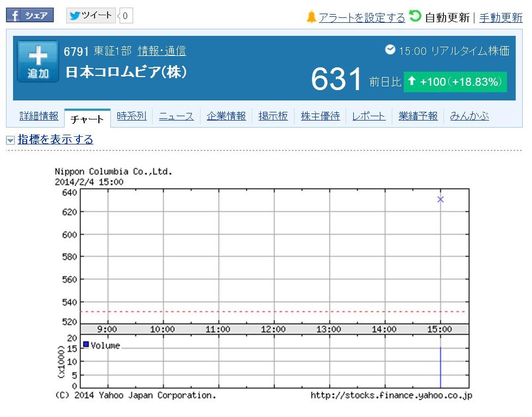Click the Twitter tweet button
The width and height of the screenshot is (532, 417).
point(91,15)
